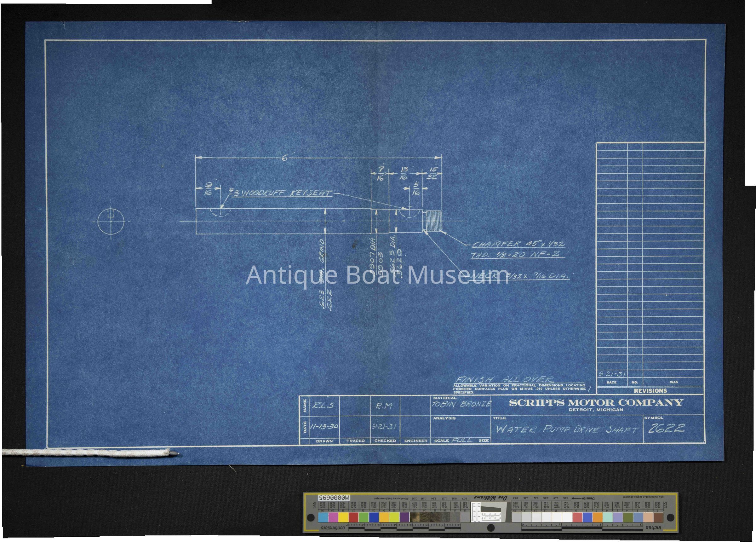Click the shaft end-view circle symbol
The image size is (756, 542).
[111, 222]
